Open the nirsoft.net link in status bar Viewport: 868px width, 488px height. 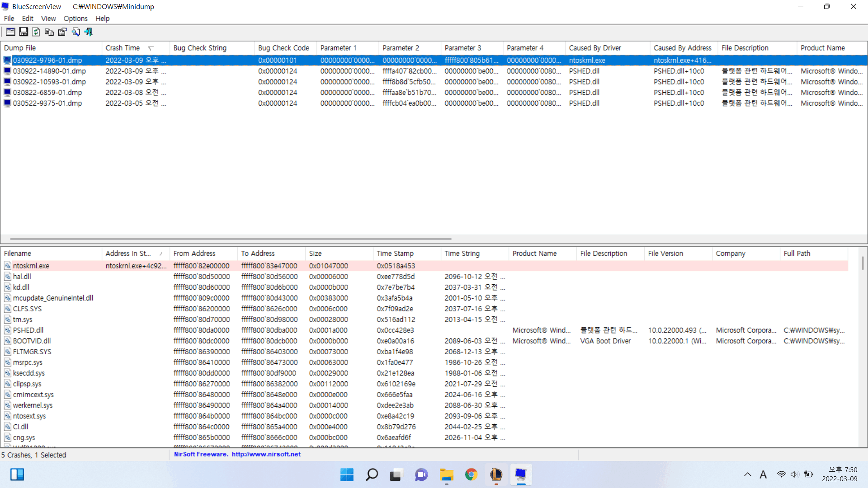coord(266,454)
